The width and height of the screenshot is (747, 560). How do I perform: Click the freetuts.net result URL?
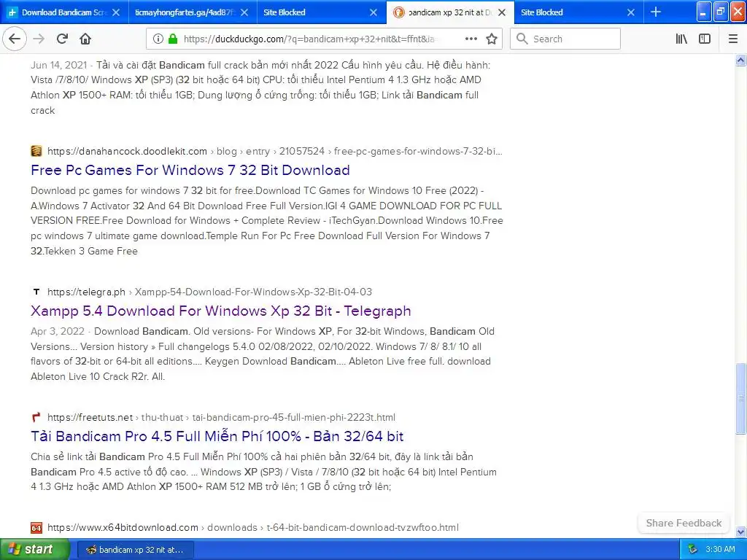pyautogui.click(x=90, y=417)
